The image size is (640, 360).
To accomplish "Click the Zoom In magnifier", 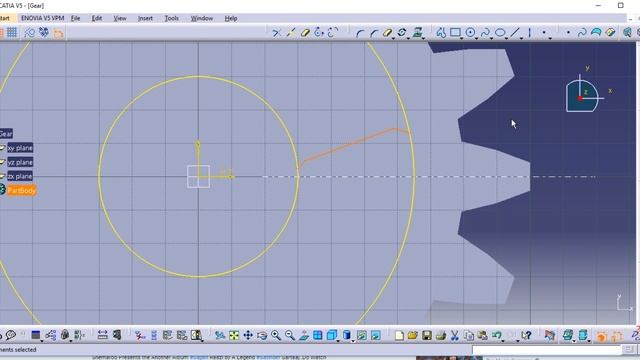I will (x=276, y=336).
